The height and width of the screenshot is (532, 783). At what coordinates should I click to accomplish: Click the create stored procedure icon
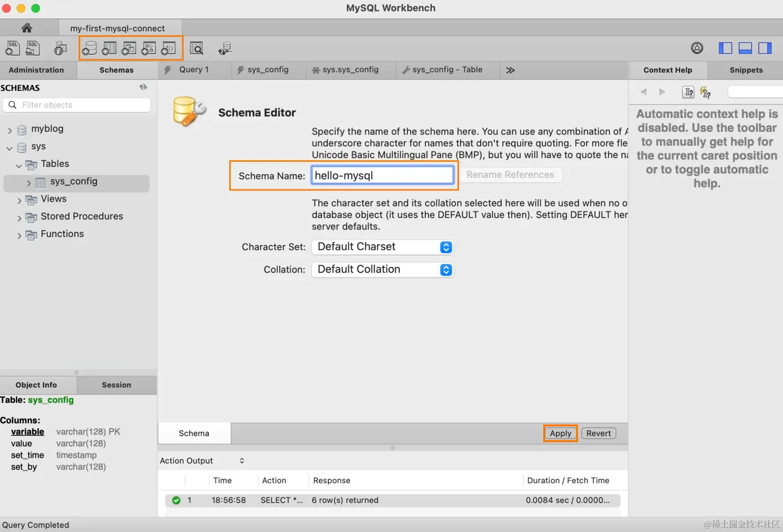(148, 48)
